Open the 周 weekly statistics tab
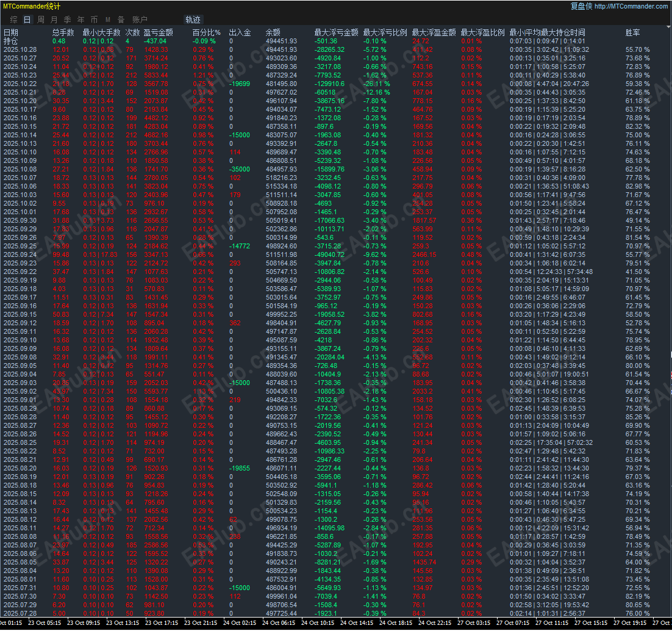The image size is (672, 631). point(41,20)
